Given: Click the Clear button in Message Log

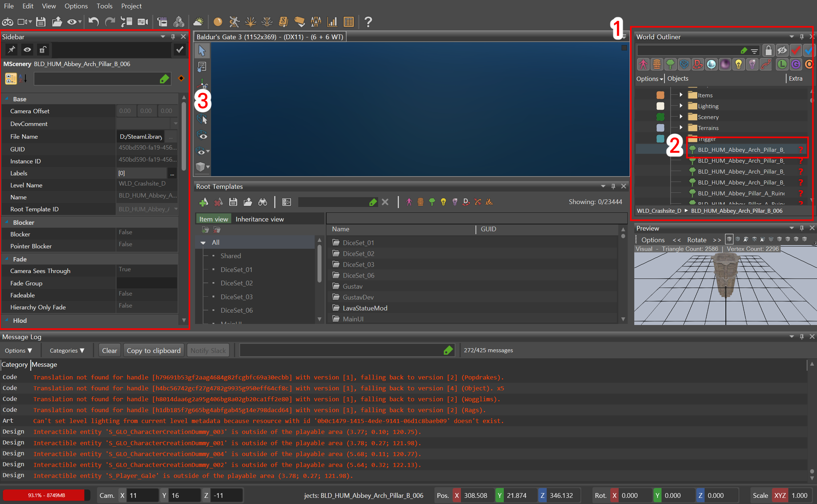Looking at the screenshot, I should (109, 350).
